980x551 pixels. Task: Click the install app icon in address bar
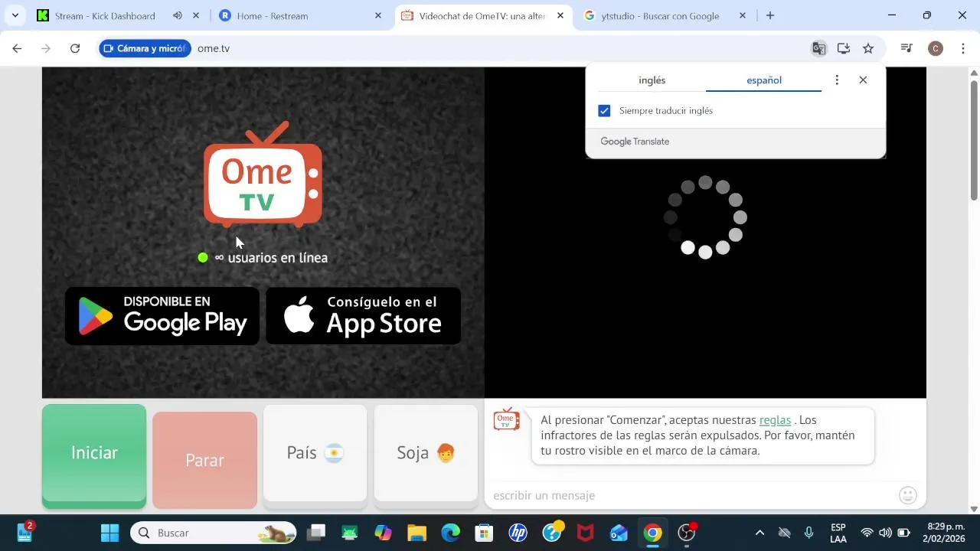[x=844, y=48]
